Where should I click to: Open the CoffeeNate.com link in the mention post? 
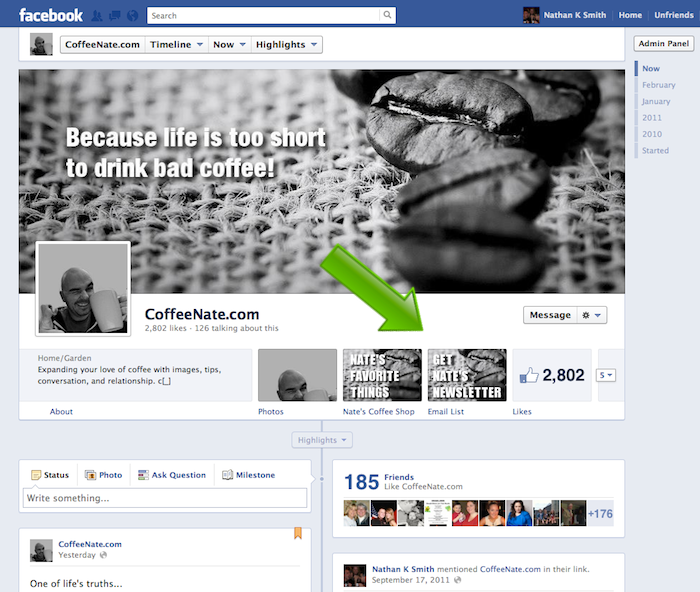[510, 569]
